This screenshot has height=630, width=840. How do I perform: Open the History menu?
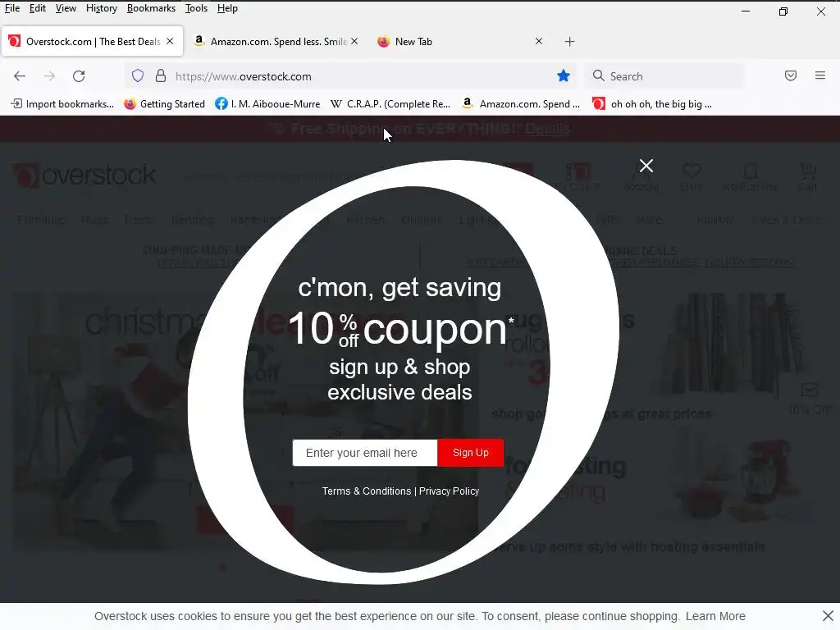click(x=101, y=8)
